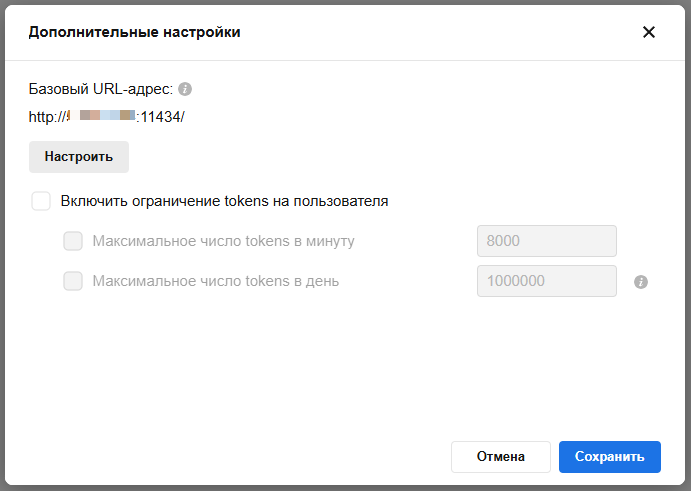Screen dimensions: 691x491
Task: Click info icon next to the 1000000 field
Action: pos(642,282)
